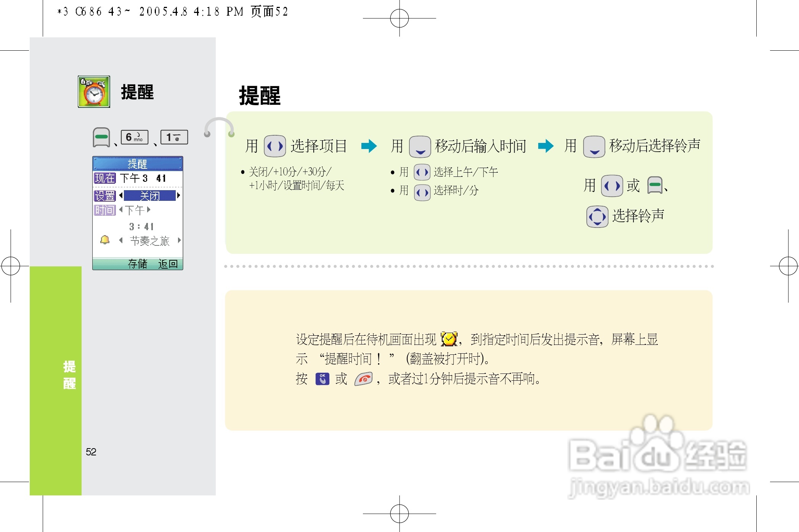Click the blue OK key icon
This screenshot has height=532, width=799.
click(x=322, y=379)
